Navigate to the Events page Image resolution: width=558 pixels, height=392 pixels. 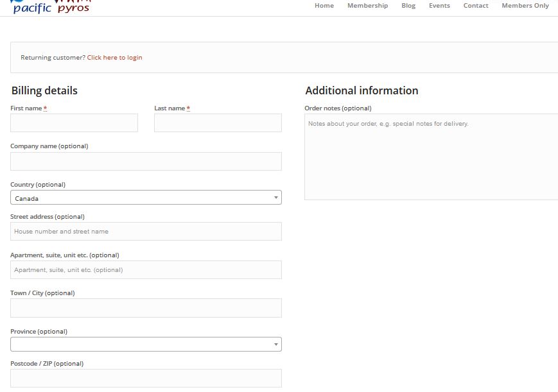(x=439, y=6)
